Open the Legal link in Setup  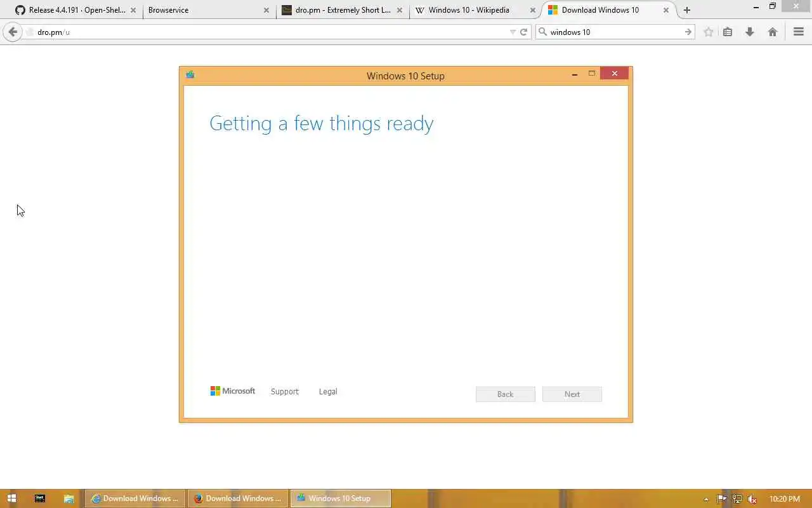pos(328,392)
